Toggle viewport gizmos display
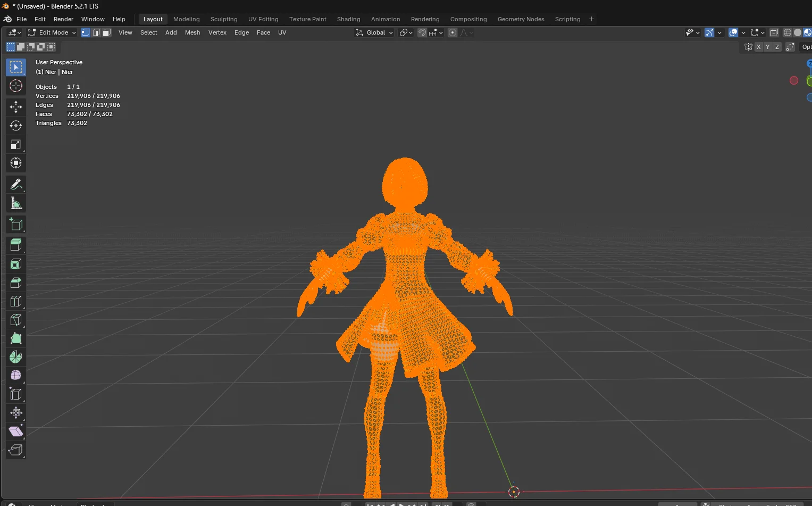The image size is (812, 506). point(709,32)
